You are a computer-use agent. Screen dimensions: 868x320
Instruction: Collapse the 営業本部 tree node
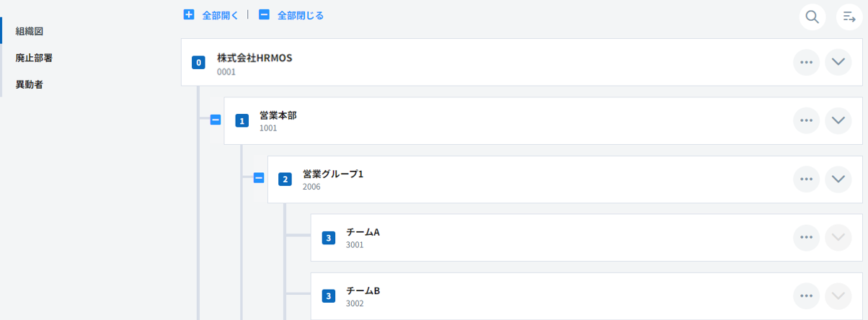coord(215,120)
